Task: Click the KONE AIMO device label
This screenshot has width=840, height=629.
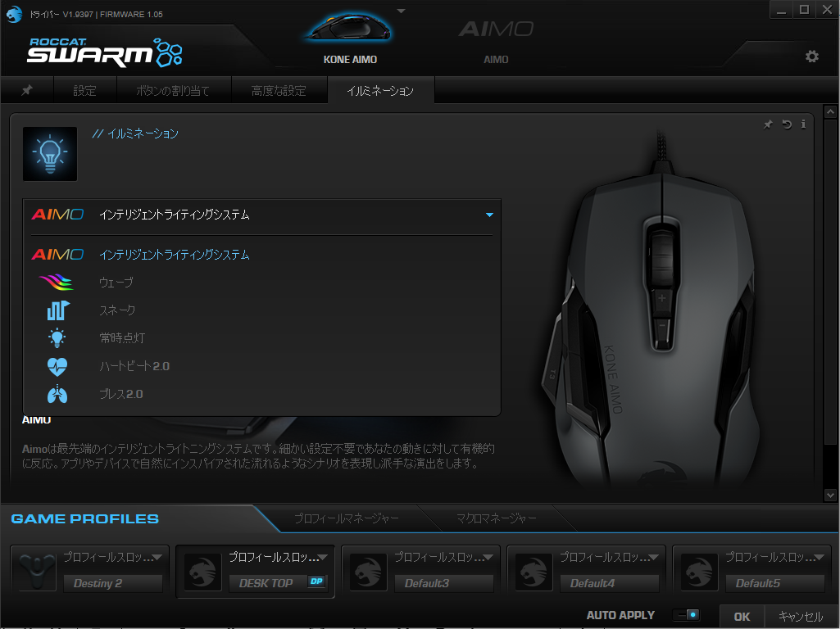Action: click(350, 60)
